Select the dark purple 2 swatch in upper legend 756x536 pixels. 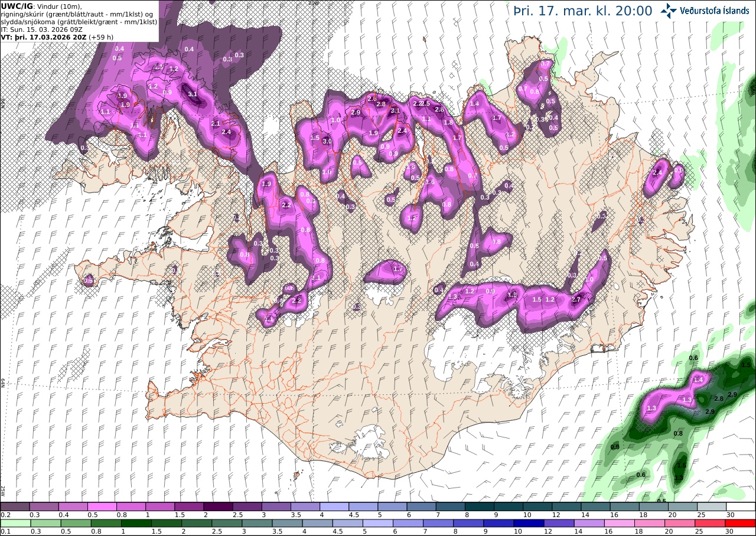(x=218, y=506)
